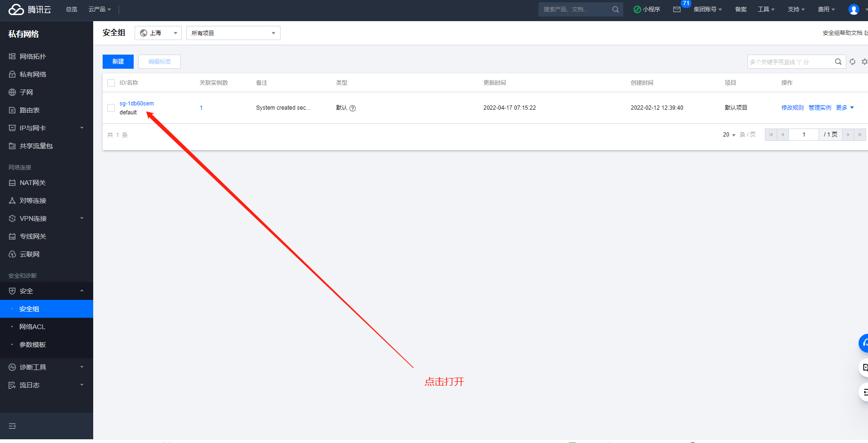The width and height of the screenshot is (868, 443).
Task: Open security group sg-1db60sem link
Action: (137, 104)
